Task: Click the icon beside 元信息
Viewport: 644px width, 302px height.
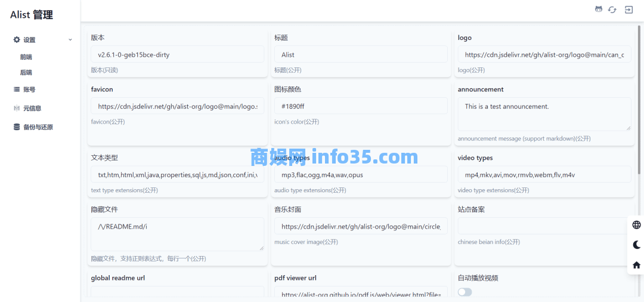Action: [17, 108]
